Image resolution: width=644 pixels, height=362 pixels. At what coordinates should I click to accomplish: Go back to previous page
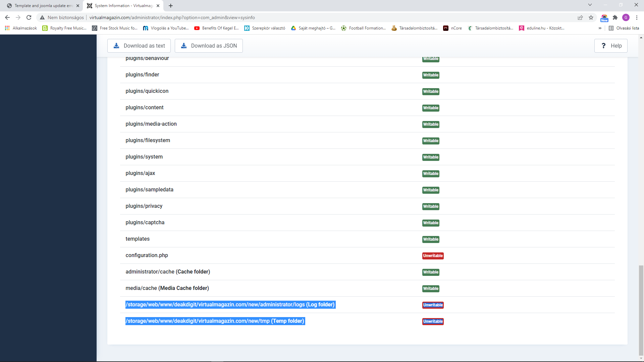7,17
